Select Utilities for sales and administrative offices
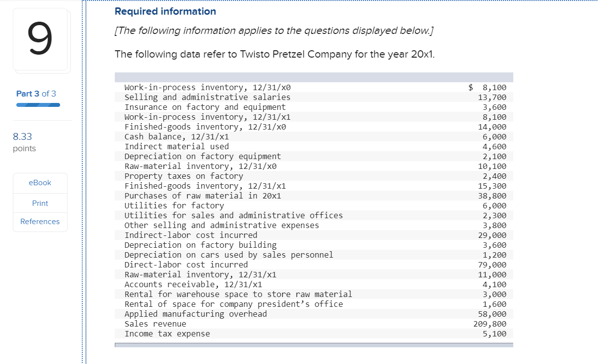 [233, 215]
